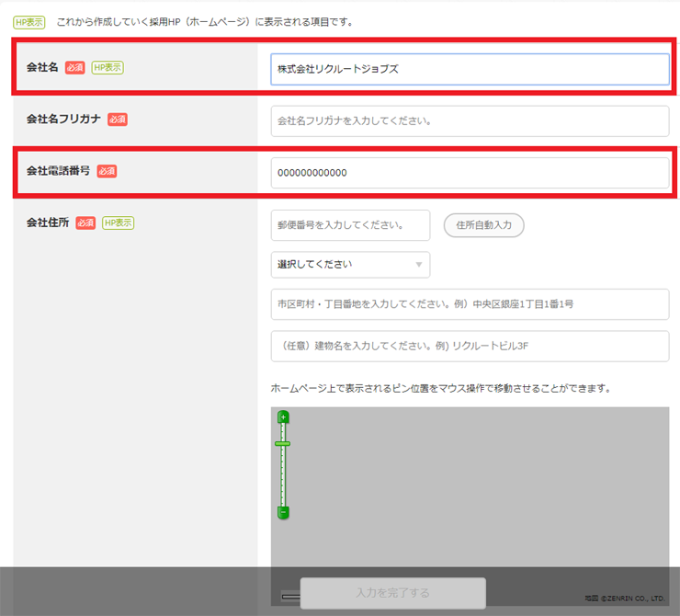Click the 必須 badge beside 会社名フリガナ
The height and width of the screenshot is (616, 680).
pos(117,120)
